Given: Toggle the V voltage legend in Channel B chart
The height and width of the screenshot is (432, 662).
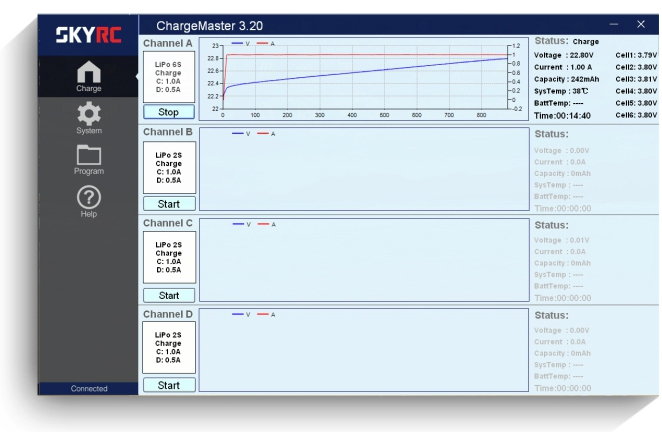Looking at the screenshot, I should pos(240,133).
